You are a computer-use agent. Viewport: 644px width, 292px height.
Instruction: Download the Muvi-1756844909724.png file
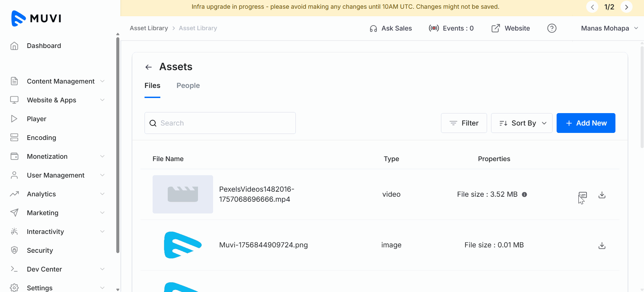602,246
